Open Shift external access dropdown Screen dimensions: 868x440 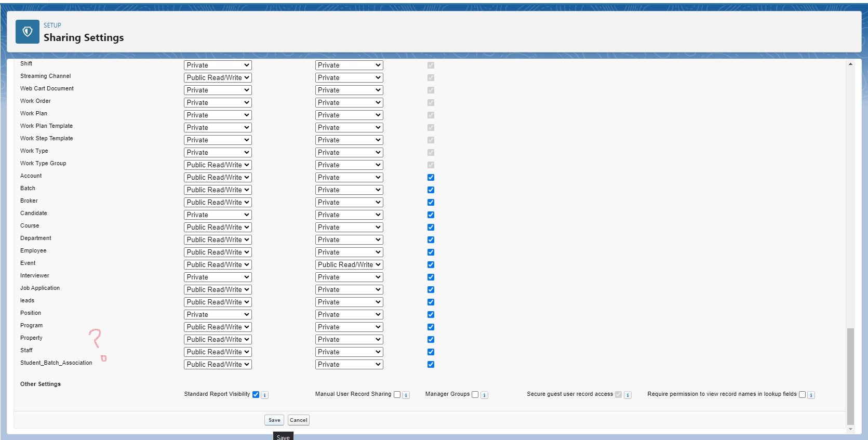click(x=349, y=65)
